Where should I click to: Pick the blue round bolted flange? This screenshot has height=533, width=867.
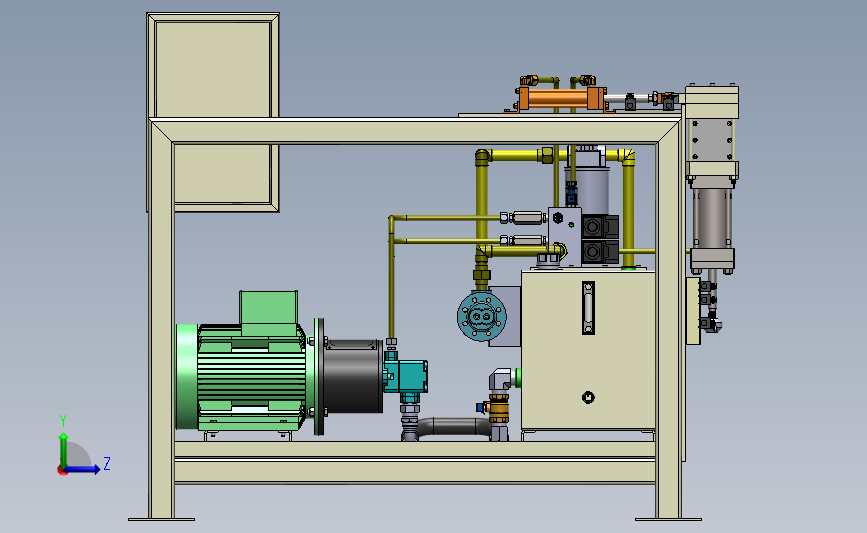coord(482,316)
